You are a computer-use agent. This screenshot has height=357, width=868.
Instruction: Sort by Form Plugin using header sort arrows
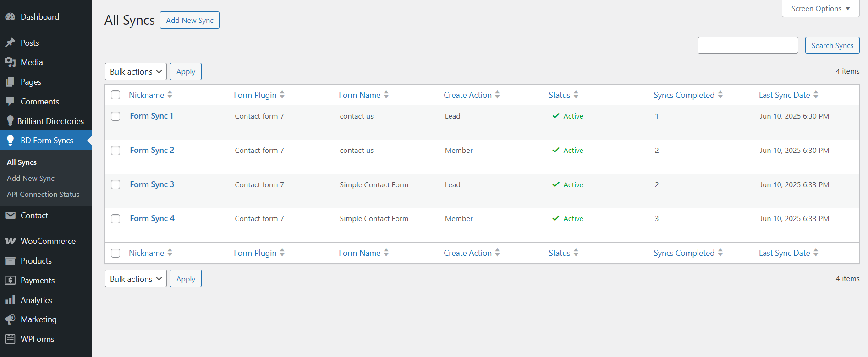coord(282,95)
